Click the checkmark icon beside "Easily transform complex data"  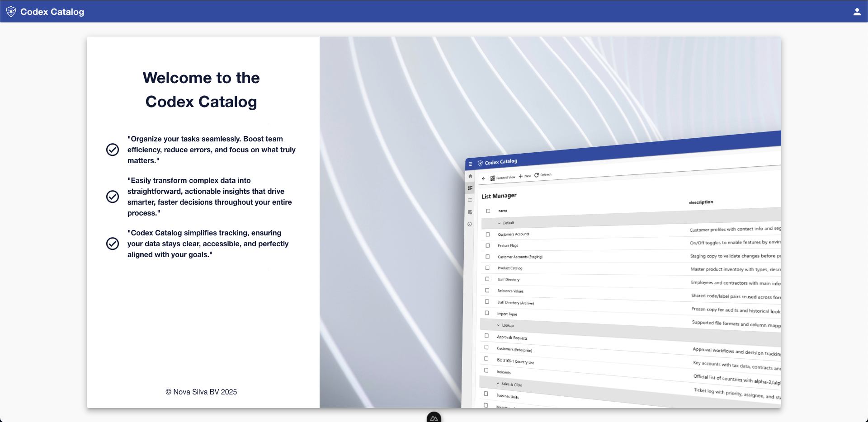click(x=113, y=197)
